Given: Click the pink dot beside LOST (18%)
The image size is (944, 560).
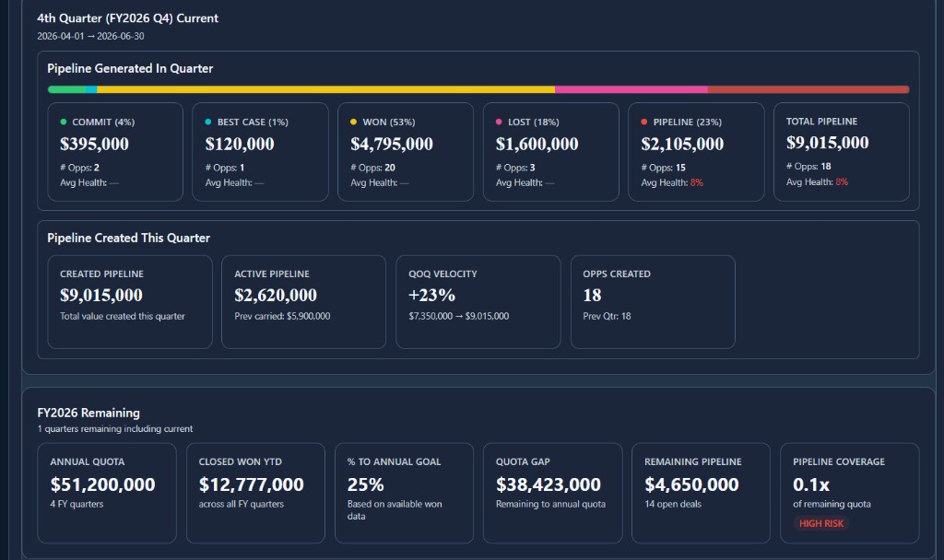Looking at the screenshot, I should point(499,122).
